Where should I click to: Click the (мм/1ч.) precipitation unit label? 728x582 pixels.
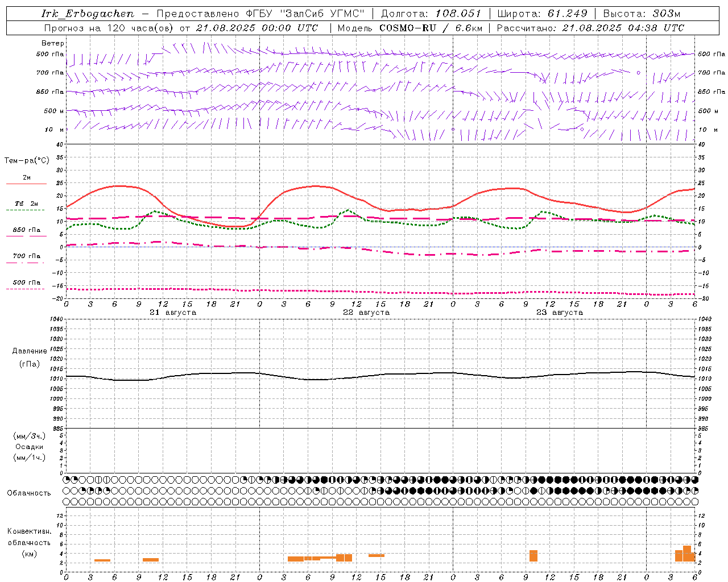30,458
